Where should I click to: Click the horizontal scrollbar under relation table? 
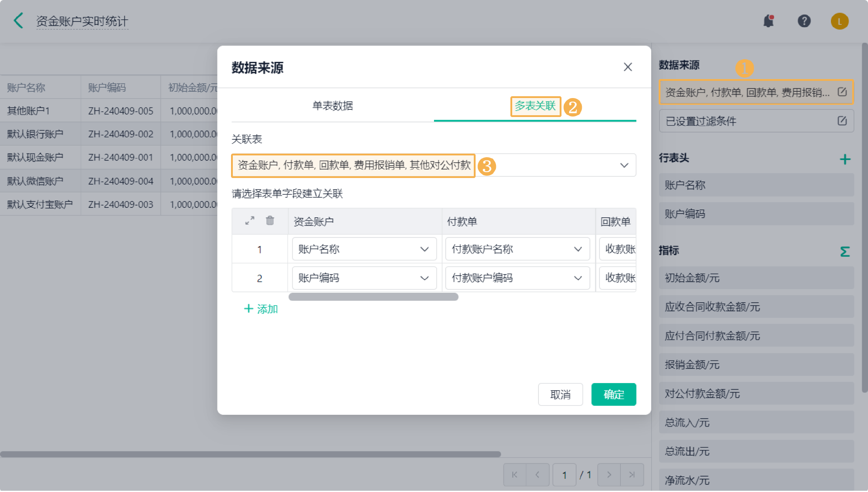click(x=373, y=297)
